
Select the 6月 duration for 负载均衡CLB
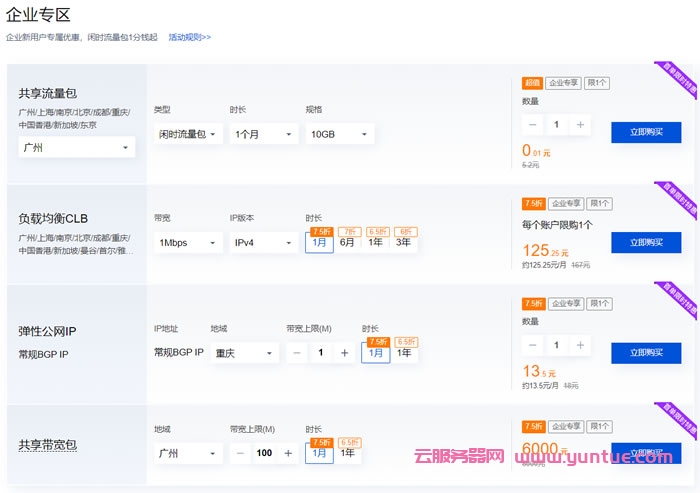click(347, 242)
